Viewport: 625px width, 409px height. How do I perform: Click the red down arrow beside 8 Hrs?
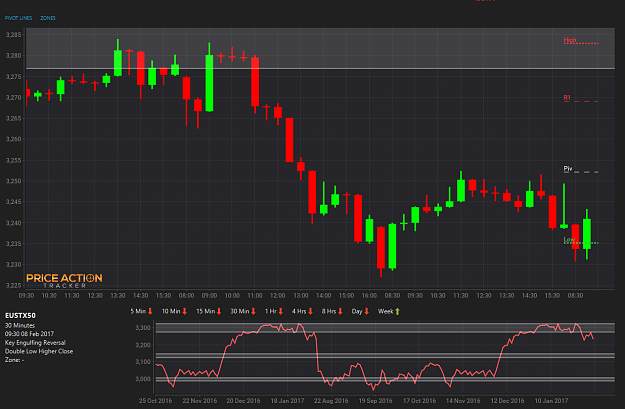[340, 311]
